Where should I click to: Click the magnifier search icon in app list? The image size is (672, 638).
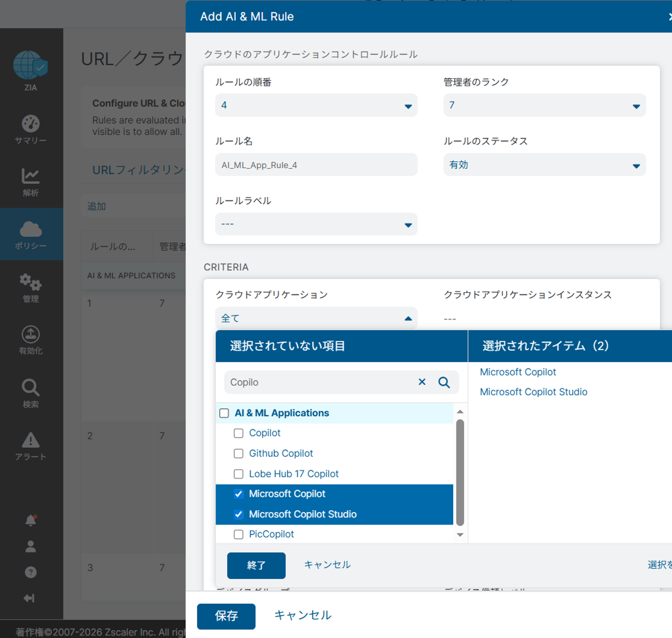(x=444, y=382)
